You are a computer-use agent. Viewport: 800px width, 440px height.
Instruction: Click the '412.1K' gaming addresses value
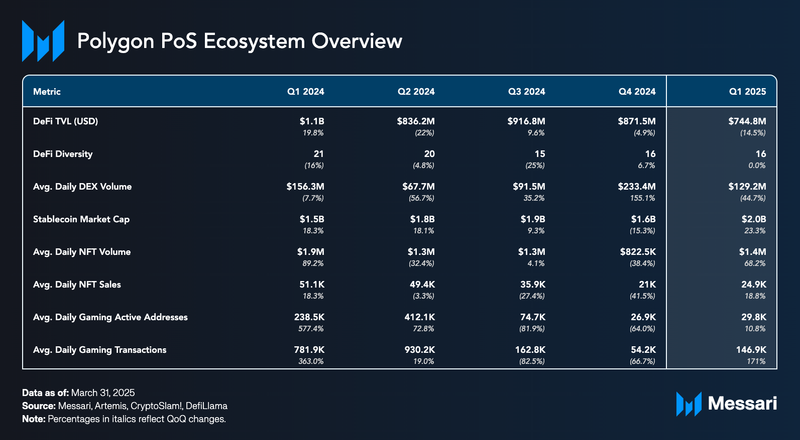click(420, 317)
